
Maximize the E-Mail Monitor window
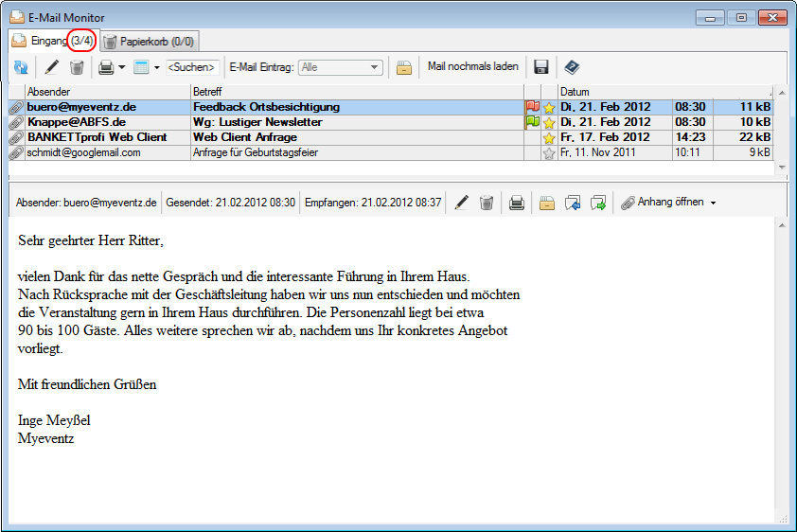[741, 17]
